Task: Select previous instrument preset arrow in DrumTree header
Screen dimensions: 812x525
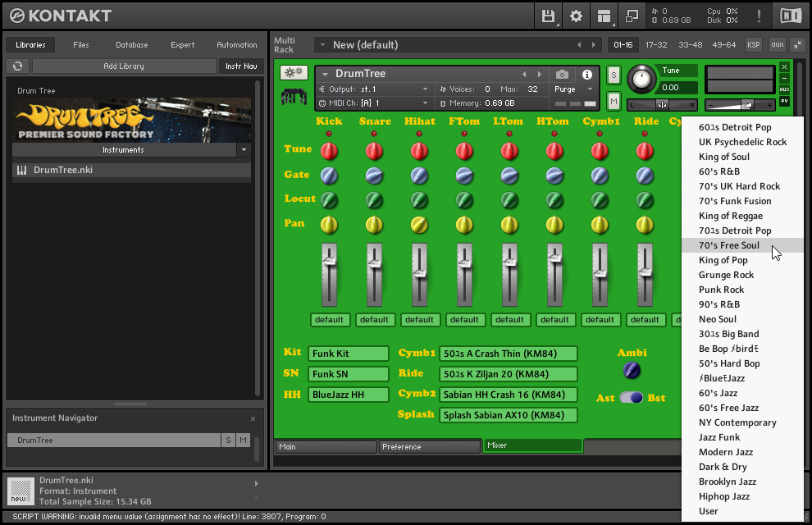Action: pos(524,74)
